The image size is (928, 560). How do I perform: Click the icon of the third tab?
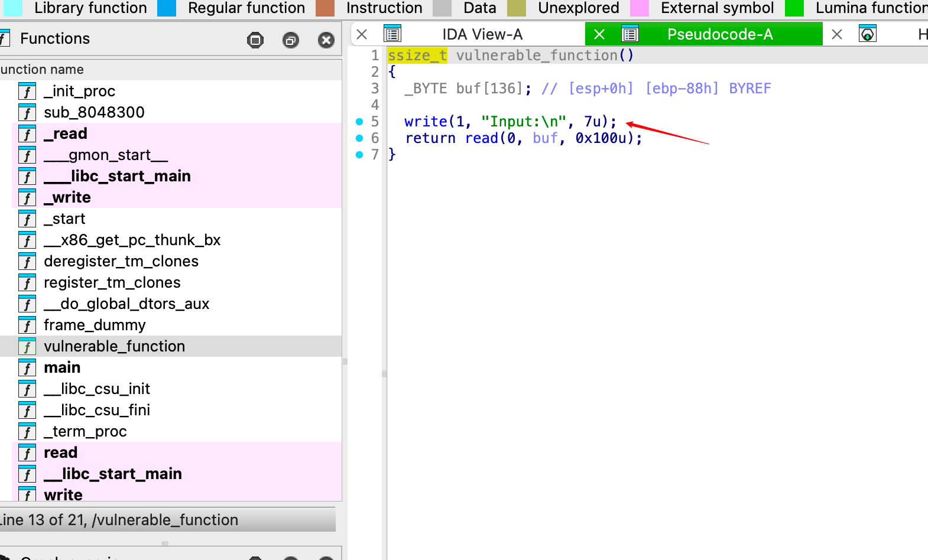click(x=867, y=34)
